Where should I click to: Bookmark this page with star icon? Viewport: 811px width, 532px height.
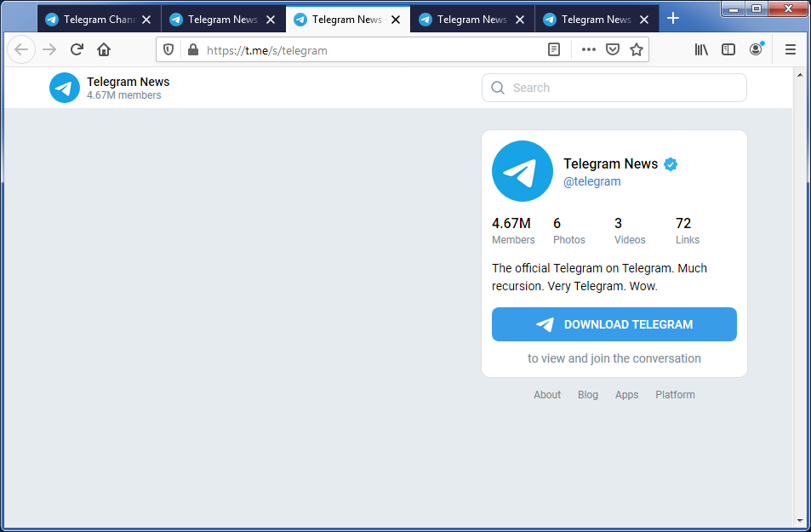tap(637, 49)
